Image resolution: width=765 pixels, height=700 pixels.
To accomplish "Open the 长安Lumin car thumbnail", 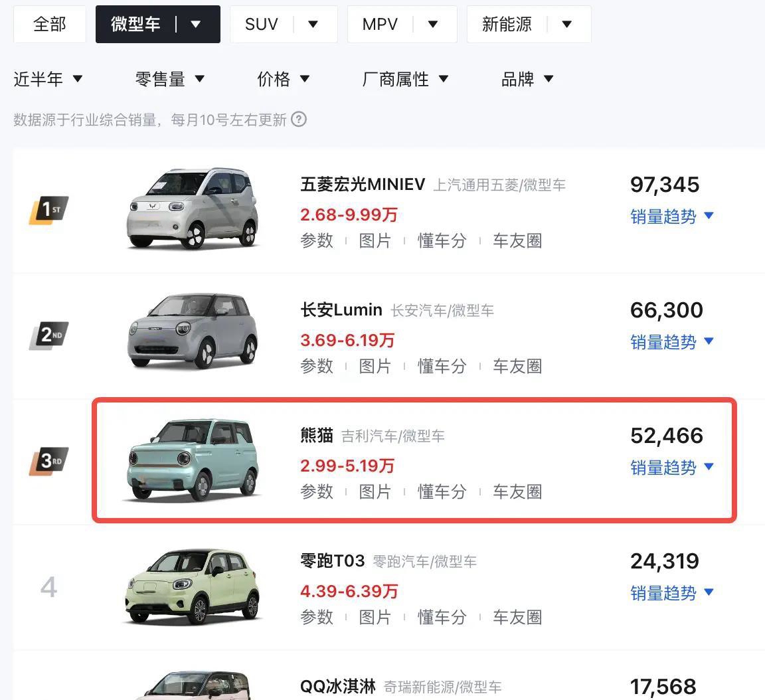I will tap(192, 331).
